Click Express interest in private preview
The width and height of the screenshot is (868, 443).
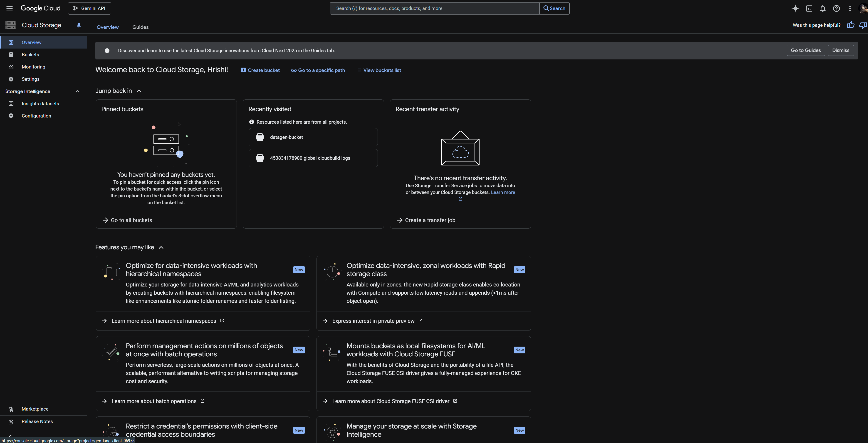pos(373,321)
